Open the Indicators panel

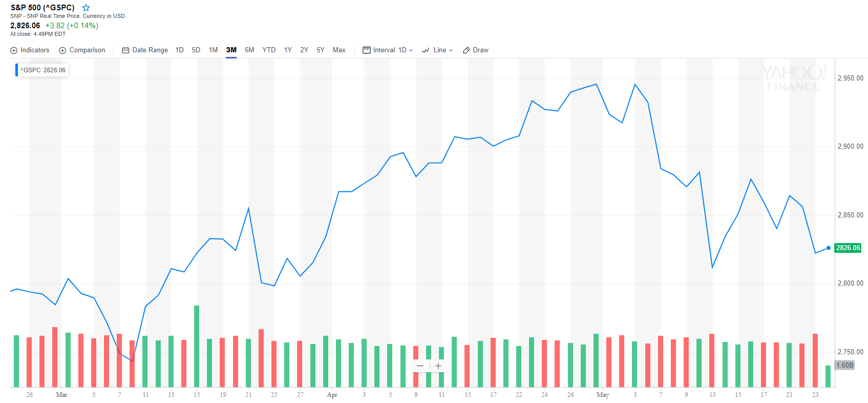(x=30, y=50)
